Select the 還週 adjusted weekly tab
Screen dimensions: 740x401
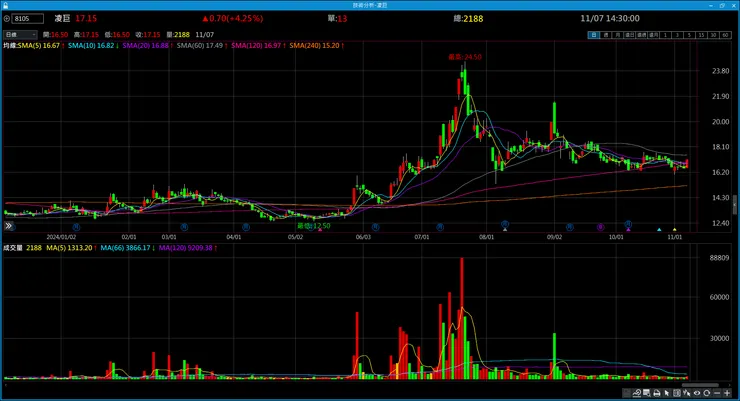(x=642, y=35)
